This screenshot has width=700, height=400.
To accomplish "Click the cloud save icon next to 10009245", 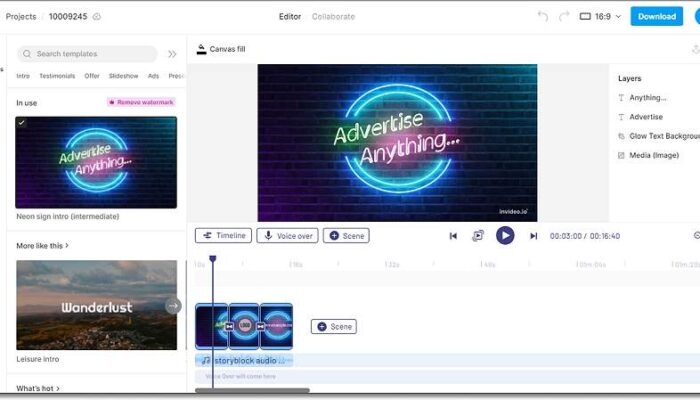I will tap(97, 17).
